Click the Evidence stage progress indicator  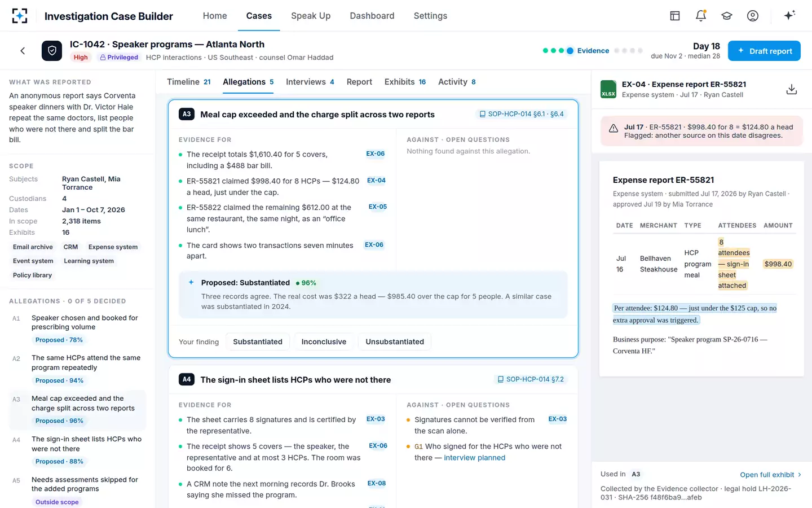click(588, 51)
